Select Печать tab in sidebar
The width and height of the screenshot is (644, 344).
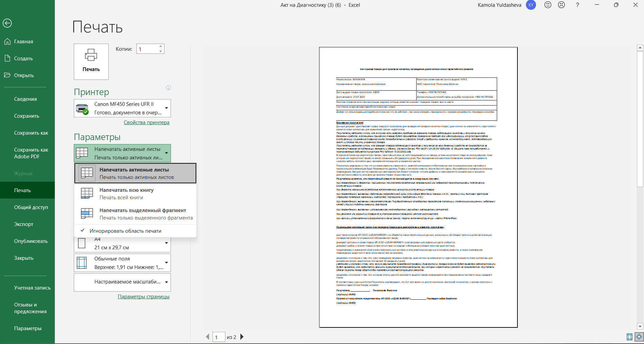tap(27, 190)
